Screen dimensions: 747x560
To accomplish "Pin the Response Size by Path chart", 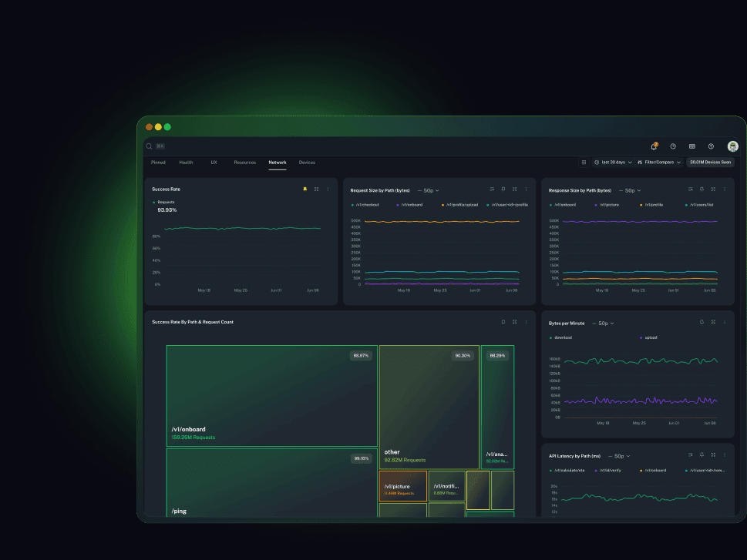I will (702, 189).
